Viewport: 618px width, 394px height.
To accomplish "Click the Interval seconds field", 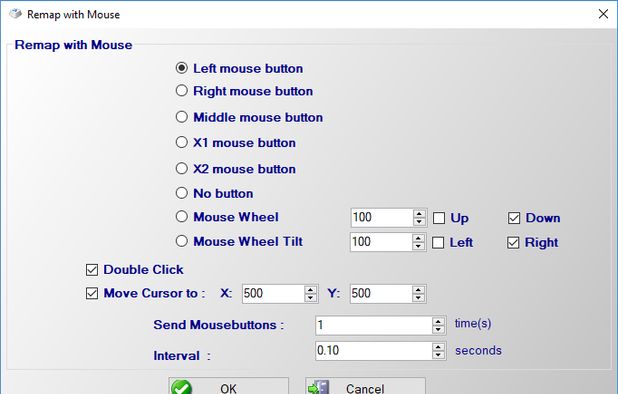I will (x=374, y=351).
